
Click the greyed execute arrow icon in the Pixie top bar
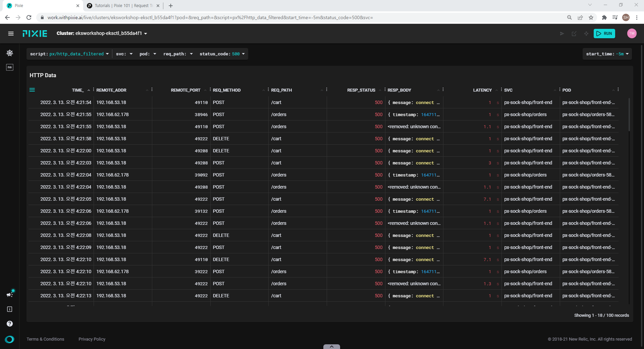[x=562, y=34]
